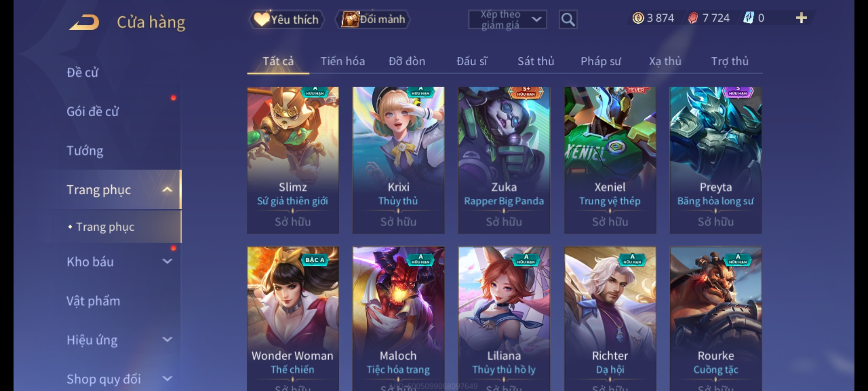
Task: Tap the gold coin balance icon
Action: coord(638,18)
